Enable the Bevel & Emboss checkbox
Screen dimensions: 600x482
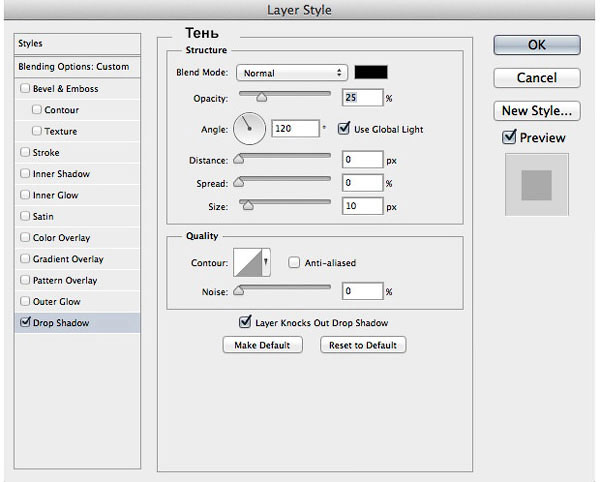25,88
